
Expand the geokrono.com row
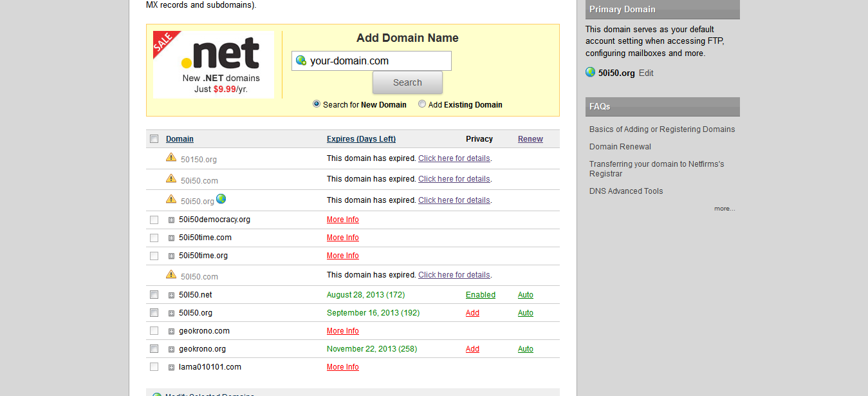[171, 332]
